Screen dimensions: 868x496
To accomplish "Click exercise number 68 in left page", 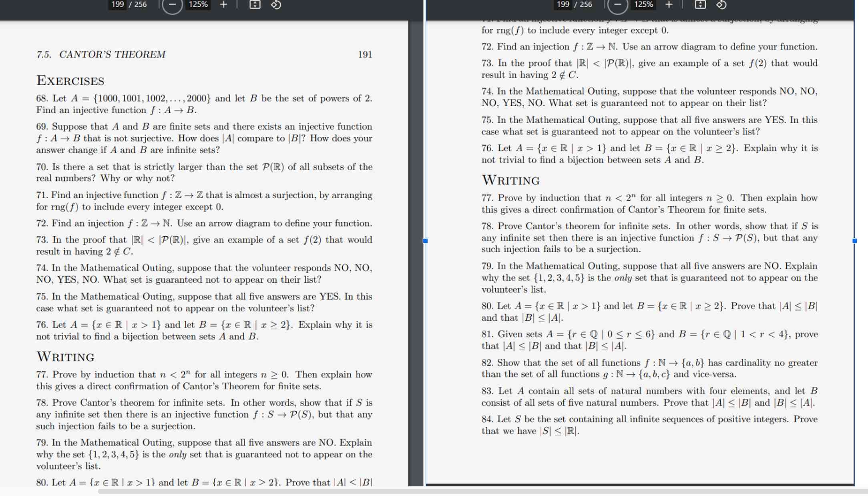I will [42, 98].
